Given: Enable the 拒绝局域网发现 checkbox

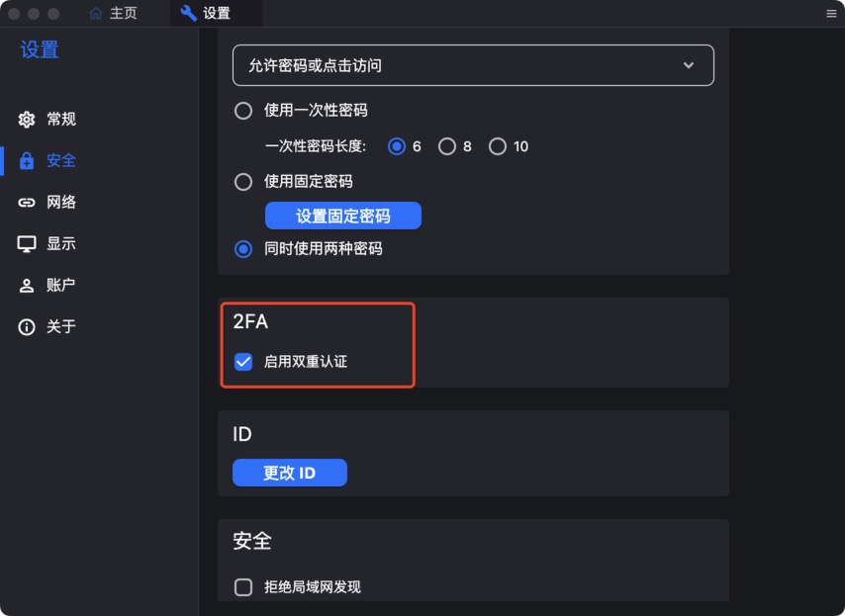Looking at the screenshot, I should click(243, 587).
